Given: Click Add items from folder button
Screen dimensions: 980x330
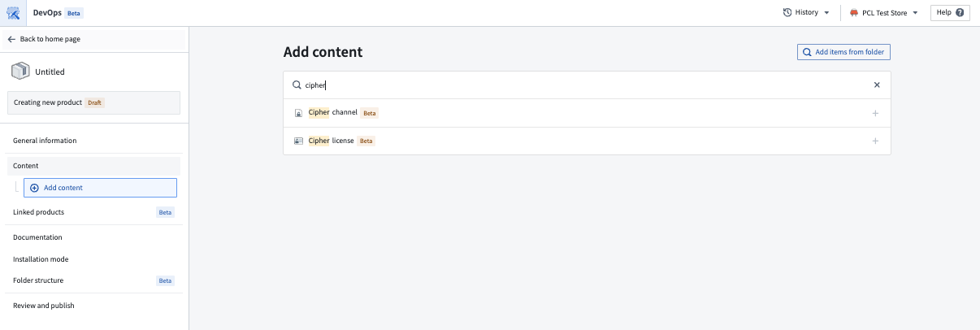Looking at the screenshot, I should coord(843,52).
